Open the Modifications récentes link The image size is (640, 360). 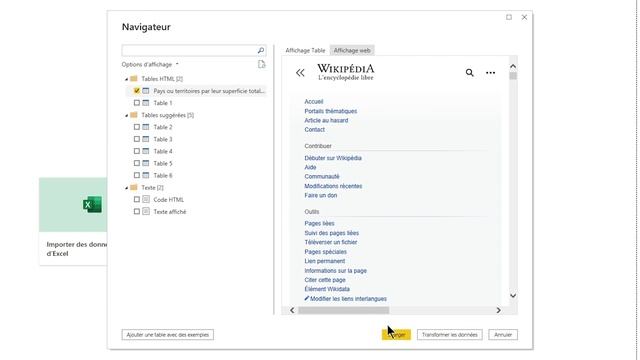(333, 186)
